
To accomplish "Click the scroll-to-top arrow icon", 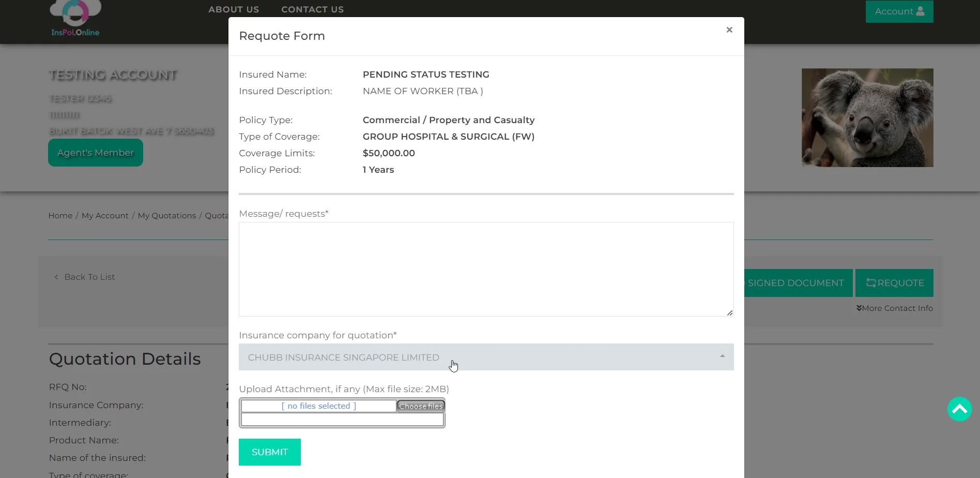I will click(959, 409).
